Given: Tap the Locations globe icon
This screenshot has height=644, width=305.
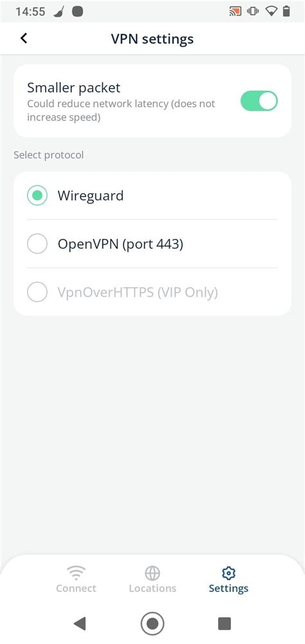Looking at the screenshot, I should point(152,573).
